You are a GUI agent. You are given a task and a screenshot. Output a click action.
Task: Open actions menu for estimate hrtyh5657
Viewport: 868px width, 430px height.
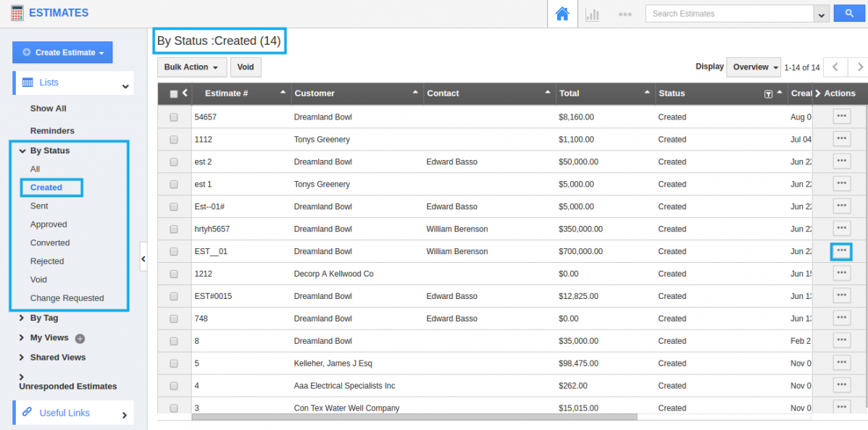pyautogui.click(x=841, y=228)
